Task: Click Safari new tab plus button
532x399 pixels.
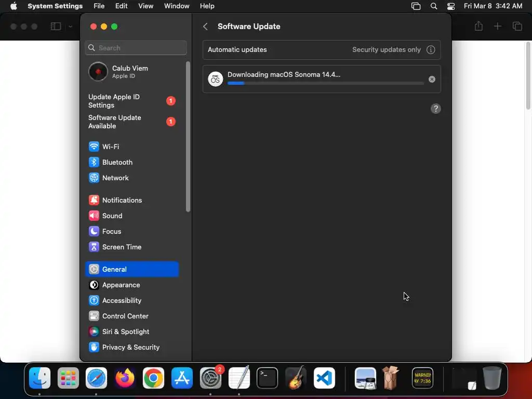Action: (497, 26)
